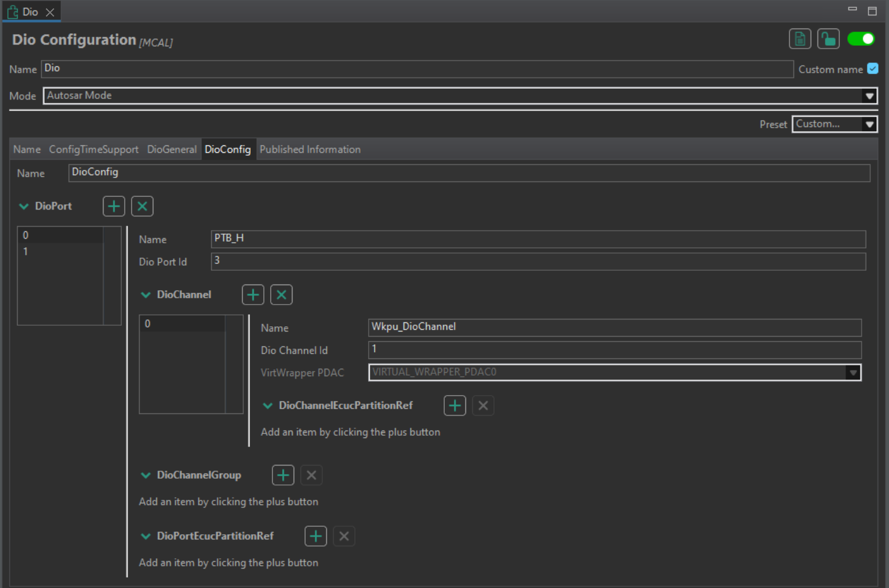Add a new DioPort with the plus icon

click(113, 206)
